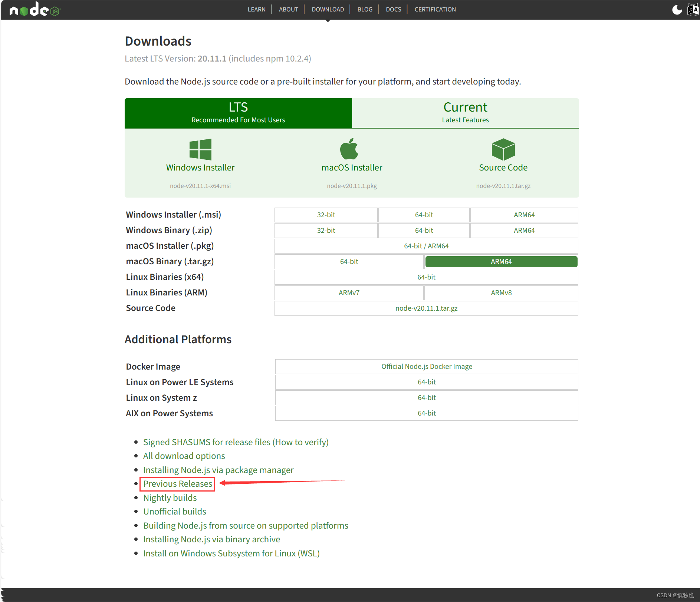Download Linux Binaries ARMv7
The width and height of the screenshot is (700, 602).
pos(349,293)
